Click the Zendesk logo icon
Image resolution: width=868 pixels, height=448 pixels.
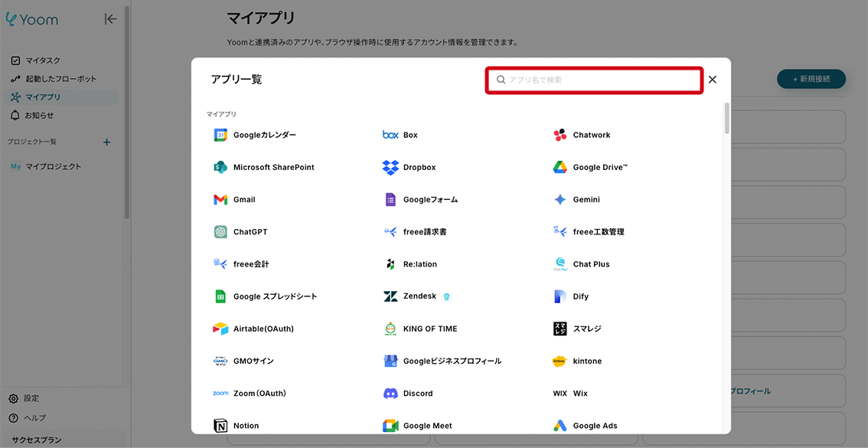390,296
